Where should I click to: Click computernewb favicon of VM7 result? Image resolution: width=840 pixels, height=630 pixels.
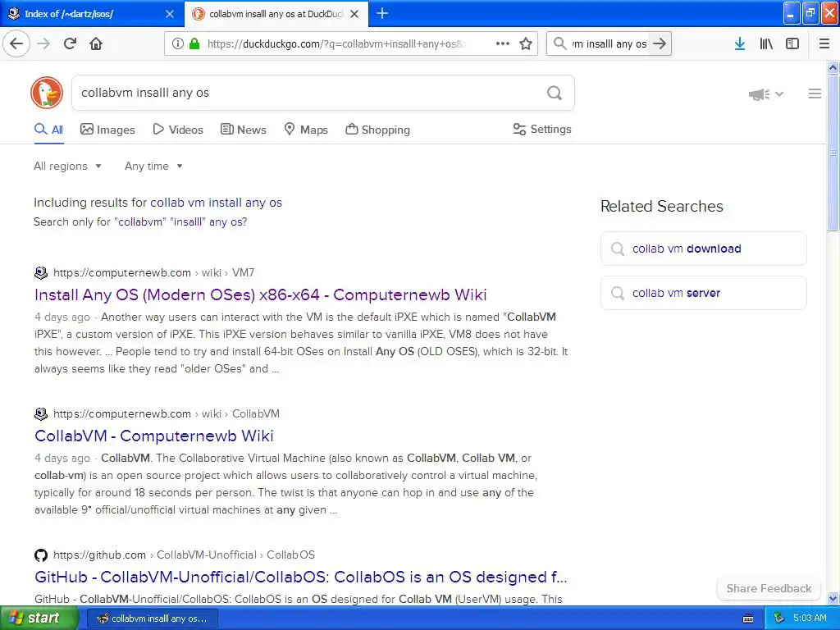pyautogui.click(x=41, y=272)
